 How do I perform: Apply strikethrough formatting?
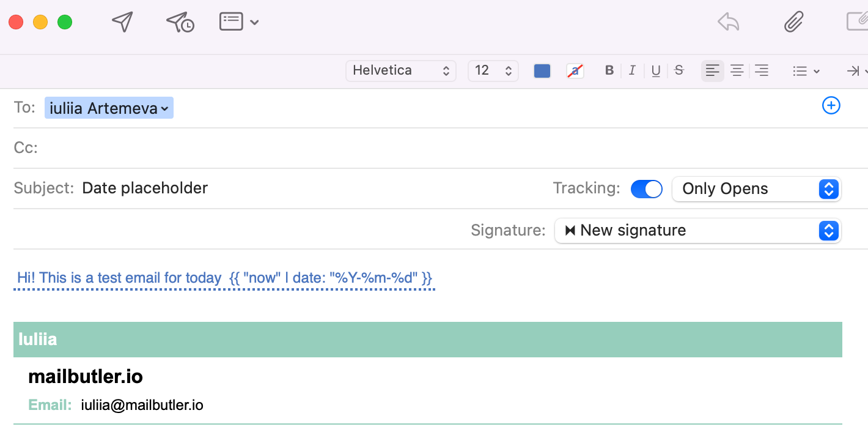[x=679, y=70]
